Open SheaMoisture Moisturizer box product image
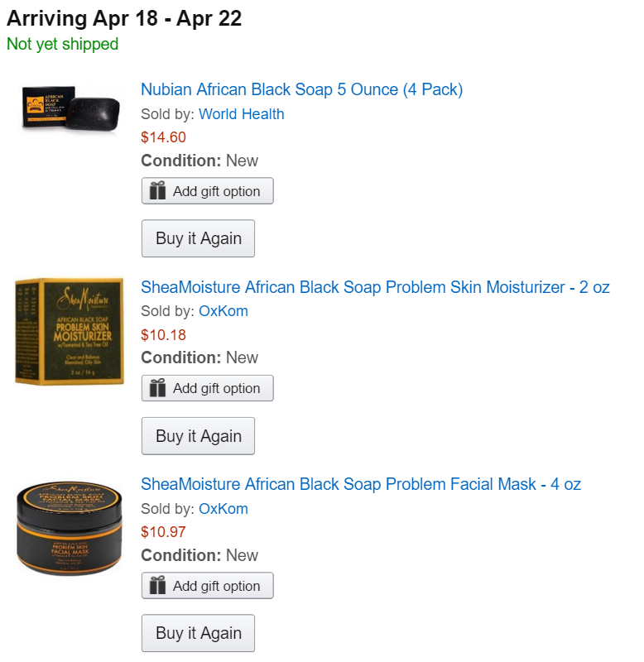This screenshot has width=644, height=662. (x=69, y=331)
